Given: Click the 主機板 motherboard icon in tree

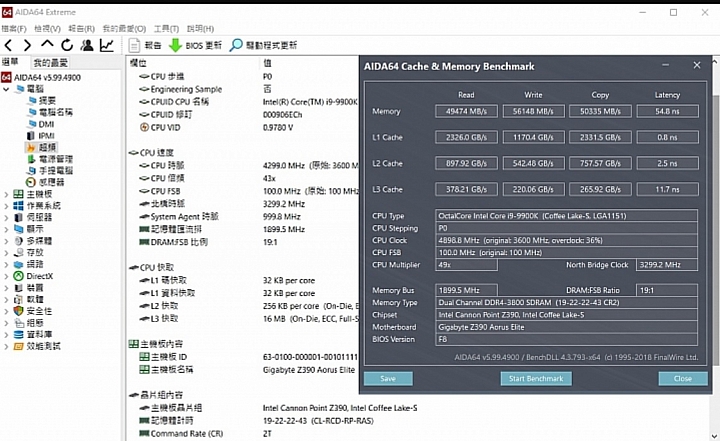Looking at the screenshot, I should tap(18, 194).
